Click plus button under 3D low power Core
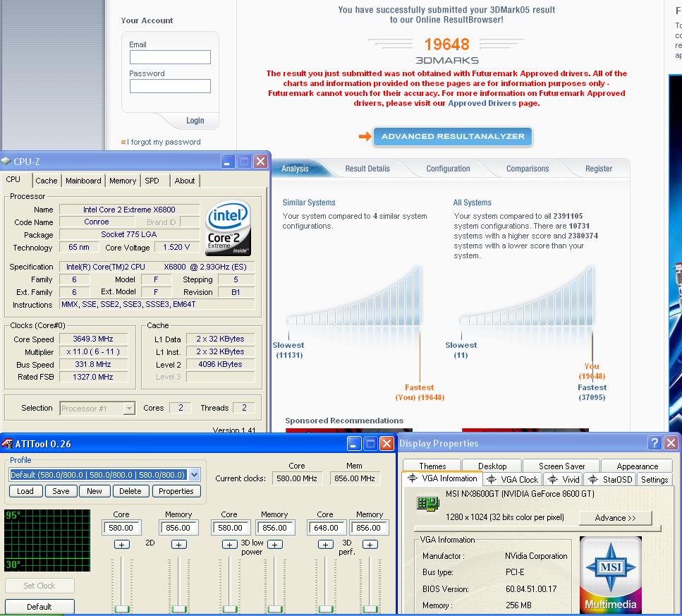 click(x=230, y=544)
